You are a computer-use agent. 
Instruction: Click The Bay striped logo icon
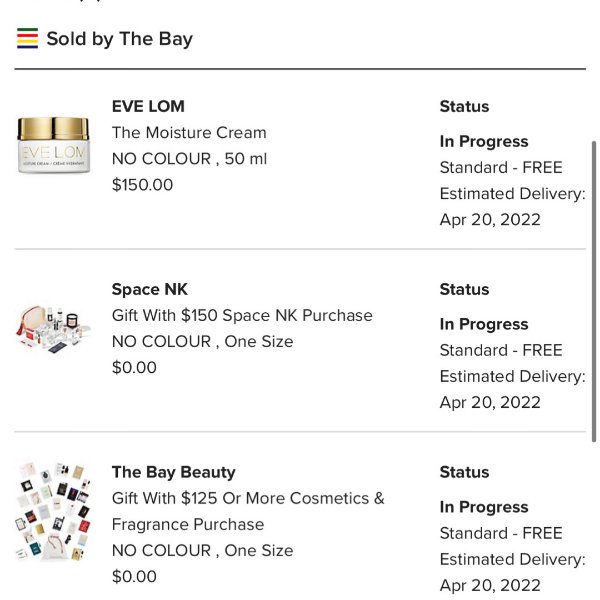tap(27, 39)
